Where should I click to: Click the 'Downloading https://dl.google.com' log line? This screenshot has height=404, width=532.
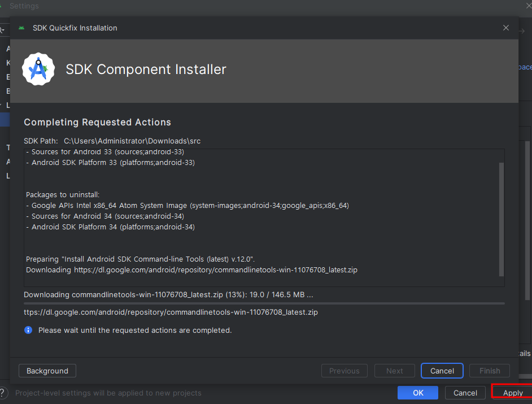191,270
